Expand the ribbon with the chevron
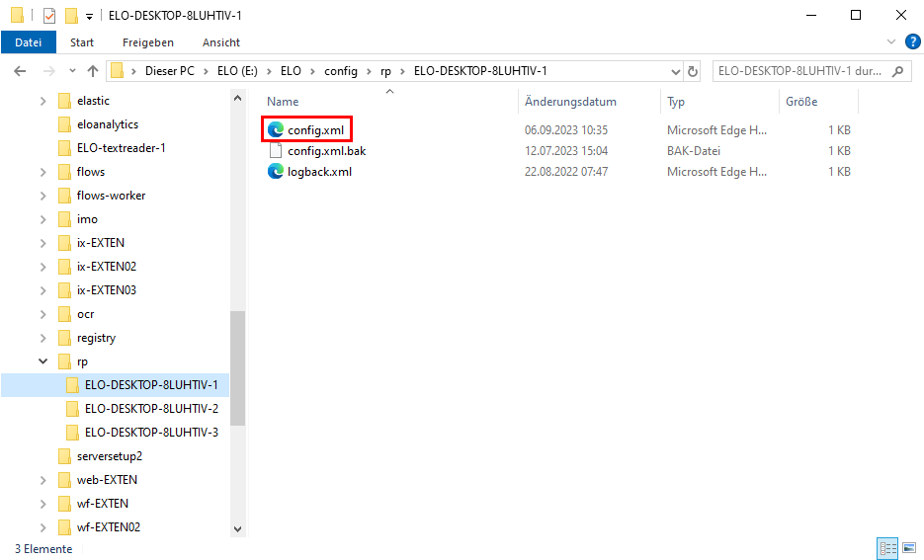Viewport: 924px width, 560px height. click(891, 41)
